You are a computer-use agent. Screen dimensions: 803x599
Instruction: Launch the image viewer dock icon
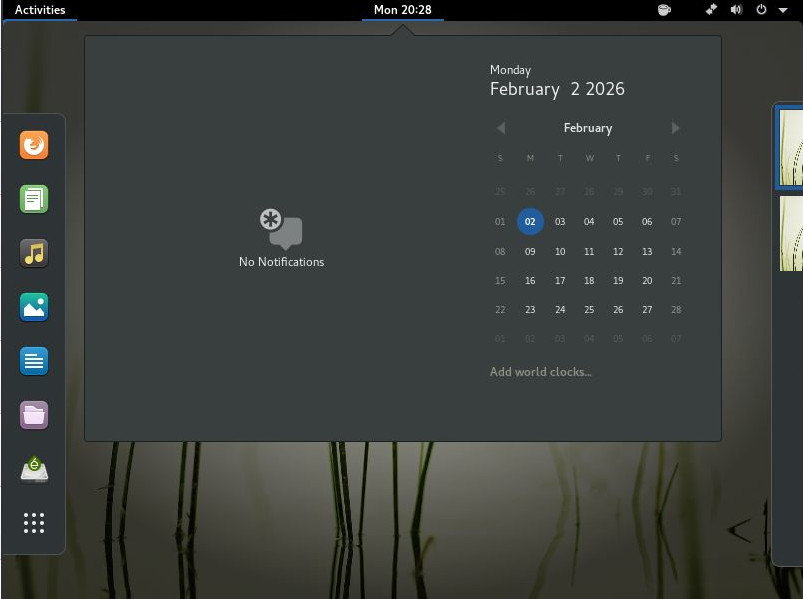pos(34,307)
